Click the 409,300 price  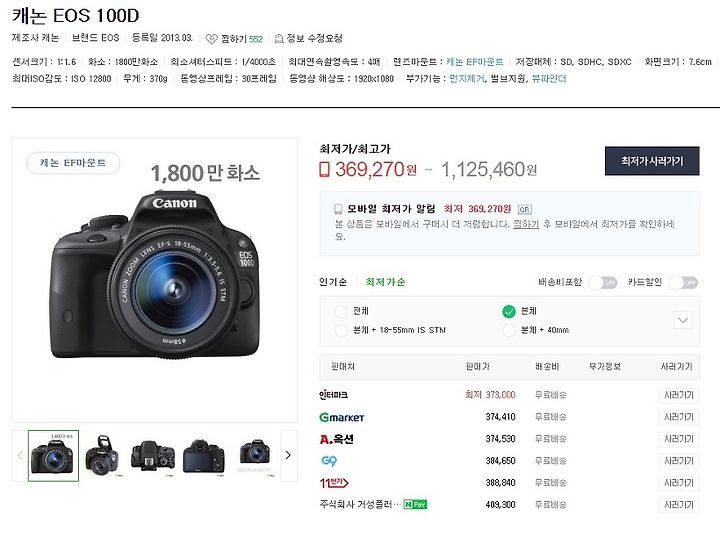point(501,504)
